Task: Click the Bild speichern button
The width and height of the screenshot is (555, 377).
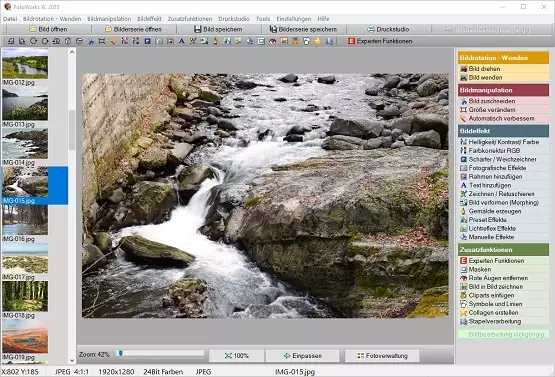Action: (x=218, y=29)
